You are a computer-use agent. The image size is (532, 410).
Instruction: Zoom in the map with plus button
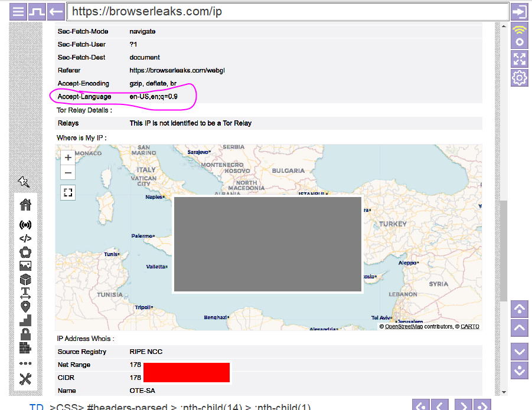(x=68, y=158)
